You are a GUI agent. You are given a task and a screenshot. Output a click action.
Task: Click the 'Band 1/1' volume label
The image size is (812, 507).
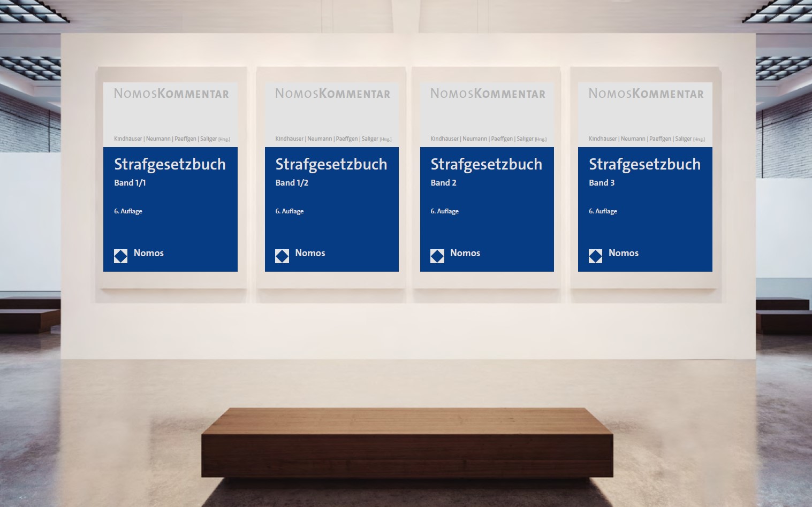[x=130, y=183]
